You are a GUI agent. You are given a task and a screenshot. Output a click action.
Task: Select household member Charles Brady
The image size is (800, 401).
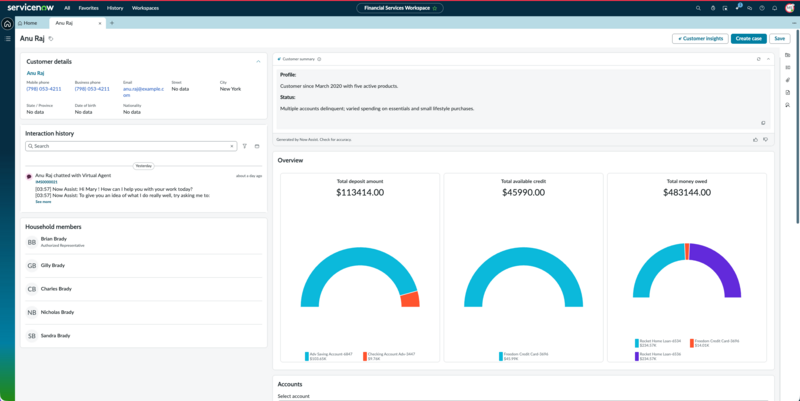(143, 289)
